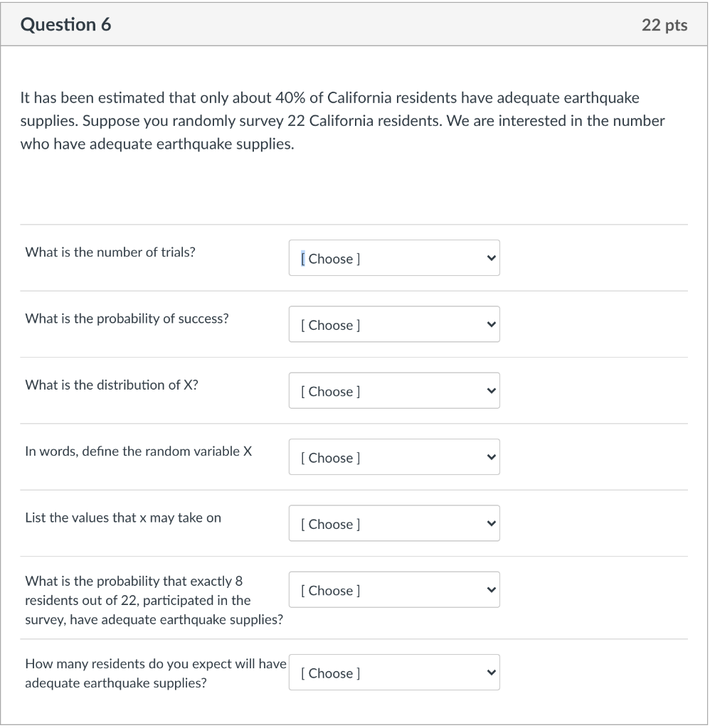Click the "What is the distribution of X?" text
The image size is (710, 728).
click(112, 385)
